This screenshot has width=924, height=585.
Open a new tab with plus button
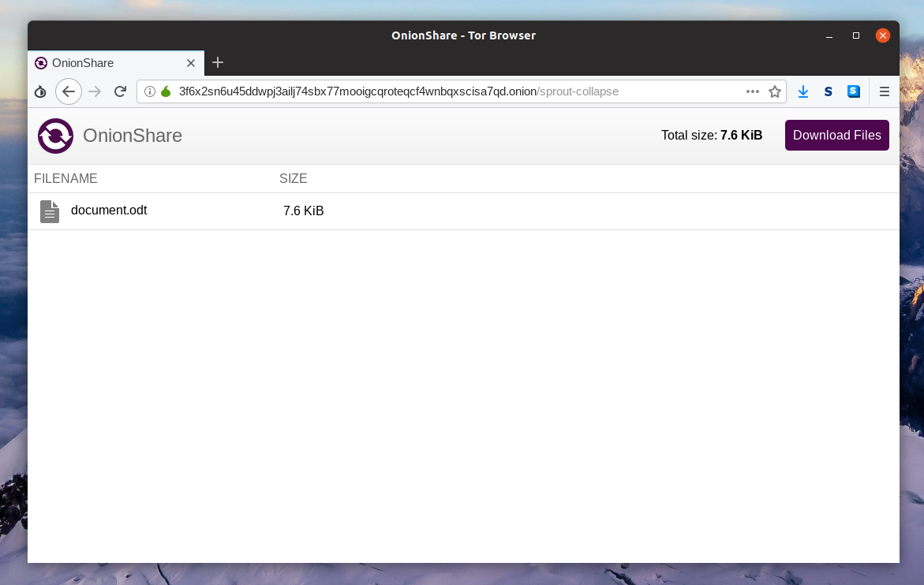point(218,62)
